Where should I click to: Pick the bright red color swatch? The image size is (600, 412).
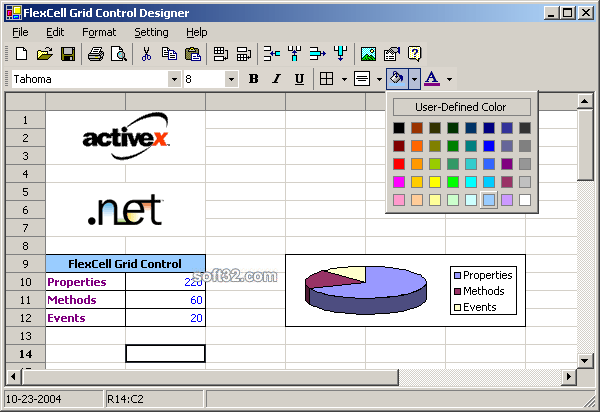pos(399,164)
